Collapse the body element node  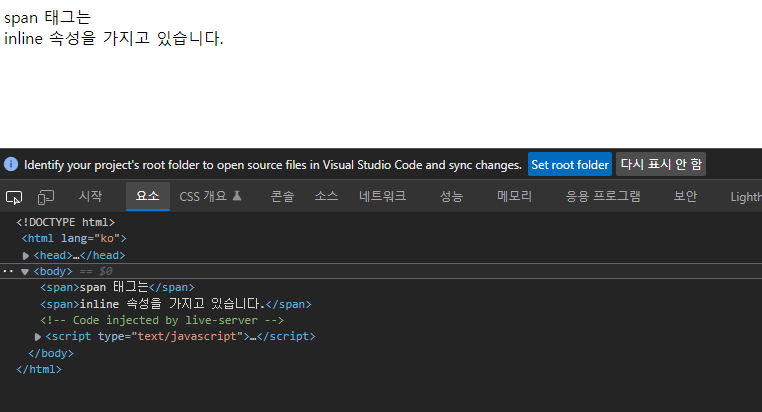tap(25, 272)
